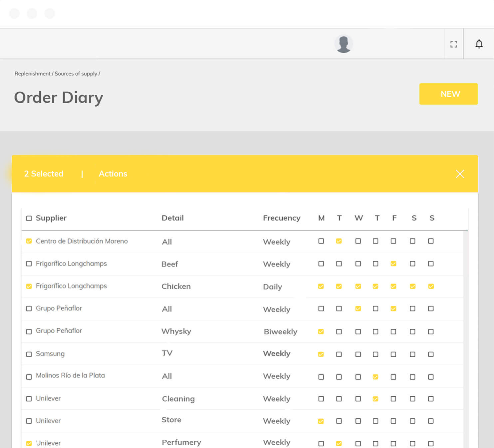Toggle the select-all Supplier checkbox
Screen dimensions: 494x448
(29, 218)
